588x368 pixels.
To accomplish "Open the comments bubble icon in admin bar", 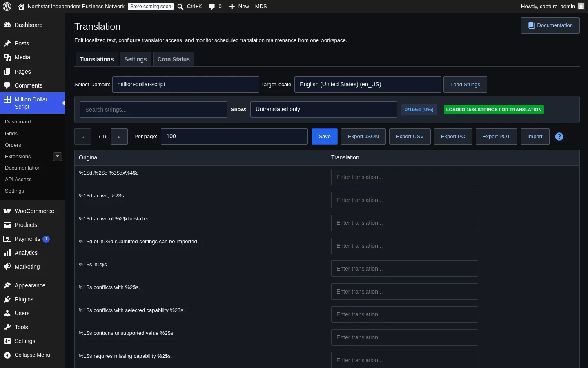I will (212, 7).
